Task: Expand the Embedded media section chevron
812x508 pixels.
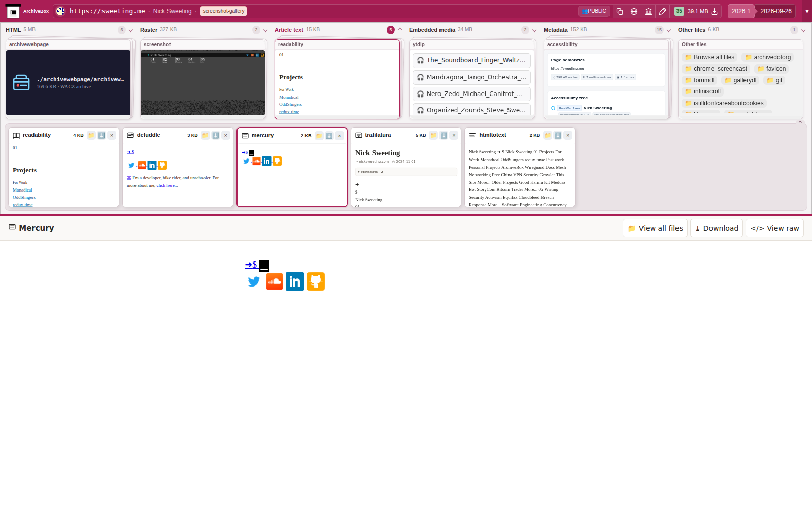Action: point(534,30)
